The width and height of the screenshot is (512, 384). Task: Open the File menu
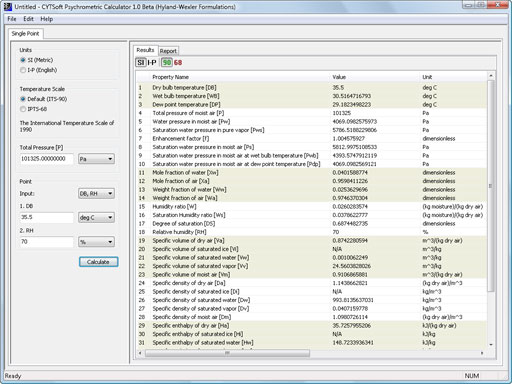(12, 19)
